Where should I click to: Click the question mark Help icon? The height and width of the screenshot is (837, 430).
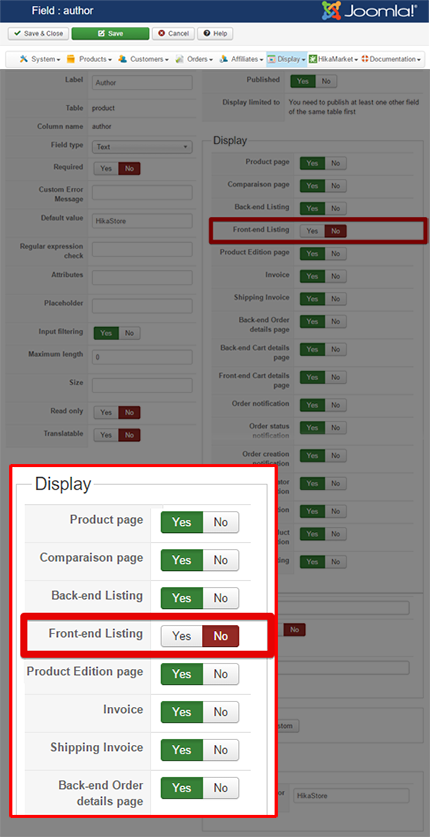(x=207, y=34)
